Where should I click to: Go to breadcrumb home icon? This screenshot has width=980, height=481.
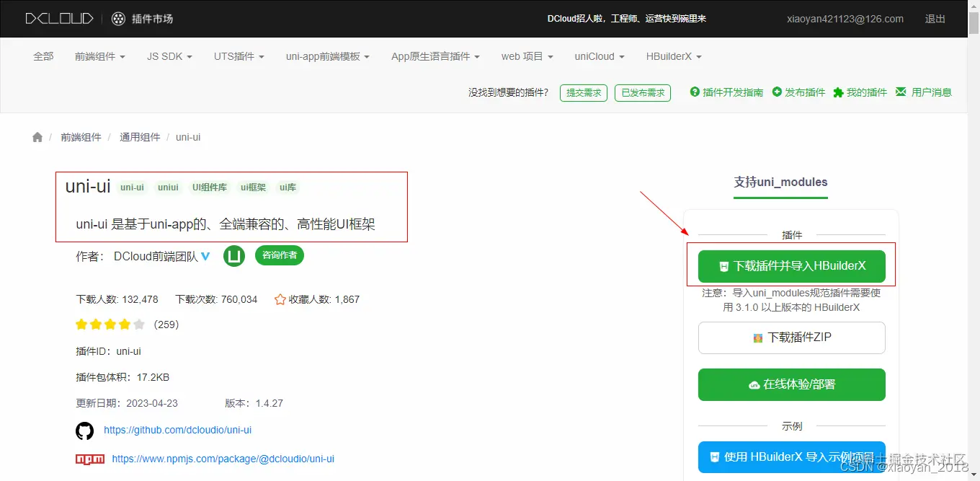[x=37, y=137]
